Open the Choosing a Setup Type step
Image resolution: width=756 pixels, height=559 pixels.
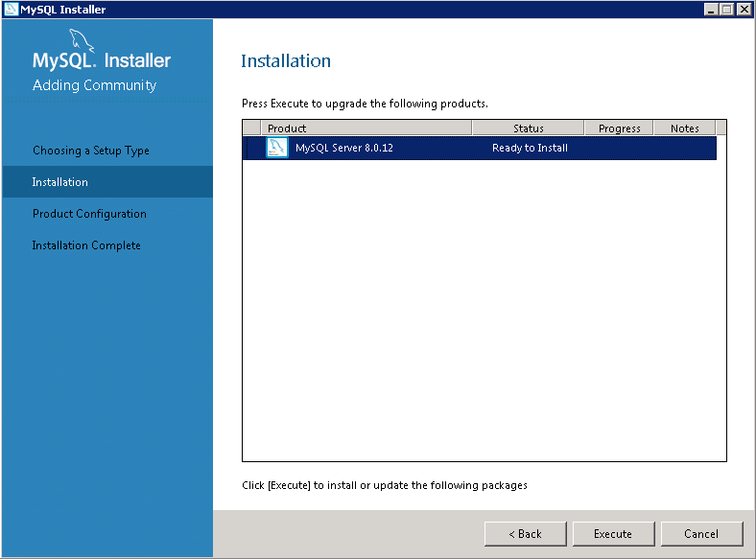(91, 151)
